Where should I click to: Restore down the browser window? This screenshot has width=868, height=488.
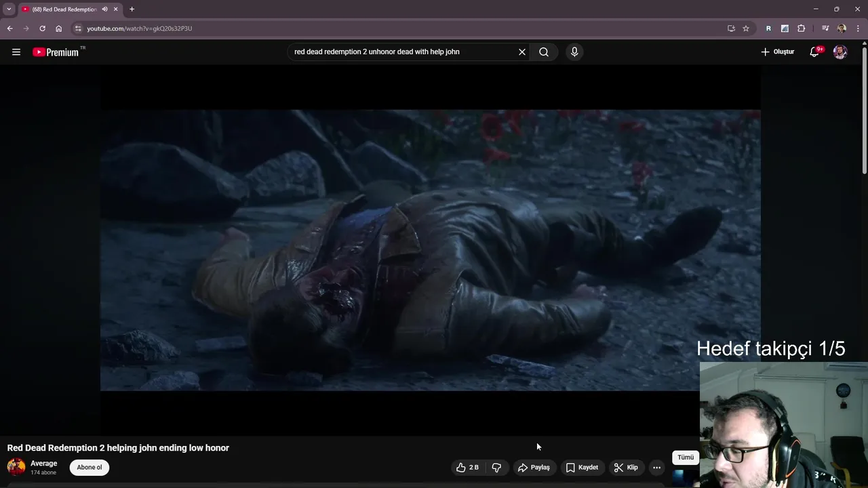[x=836, y=9]
